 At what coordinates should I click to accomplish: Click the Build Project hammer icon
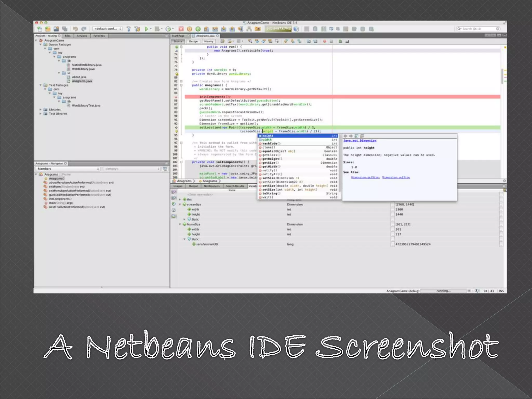(x=129, y=29)
